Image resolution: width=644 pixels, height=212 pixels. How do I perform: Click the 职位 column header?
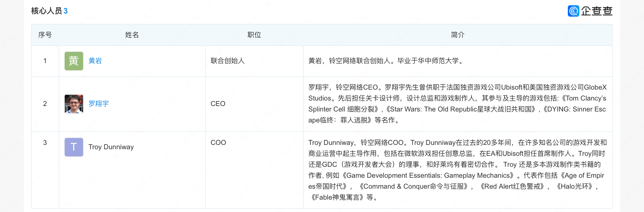[254, 35]
